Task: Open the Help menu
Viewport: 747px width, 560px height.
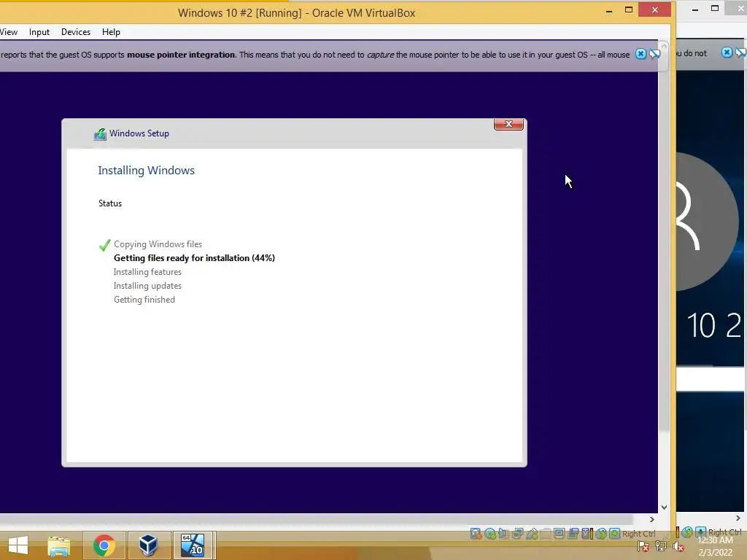Action: (x=111, y=32)
